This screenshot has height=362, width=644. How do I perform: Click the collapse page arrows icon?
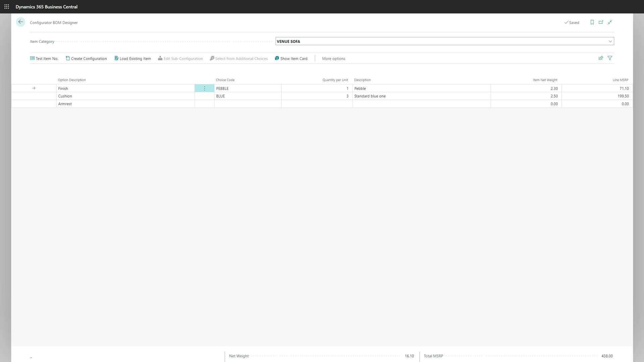pyautogui.click(x=610, y=22)
